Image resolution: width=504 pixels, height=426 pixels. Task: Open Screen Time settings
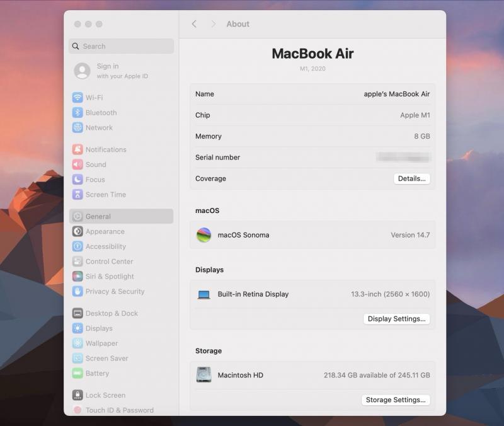click(x=122, y=195)
